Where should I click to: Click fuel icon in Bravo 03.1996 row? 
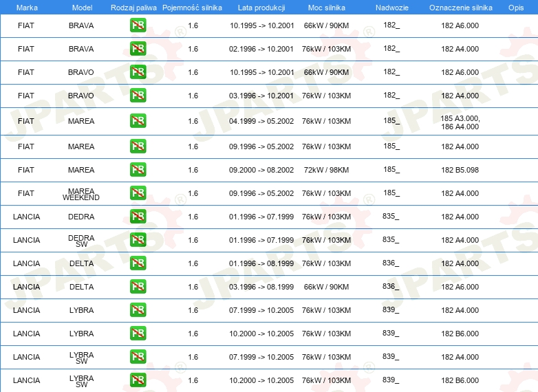coord(138,96)
